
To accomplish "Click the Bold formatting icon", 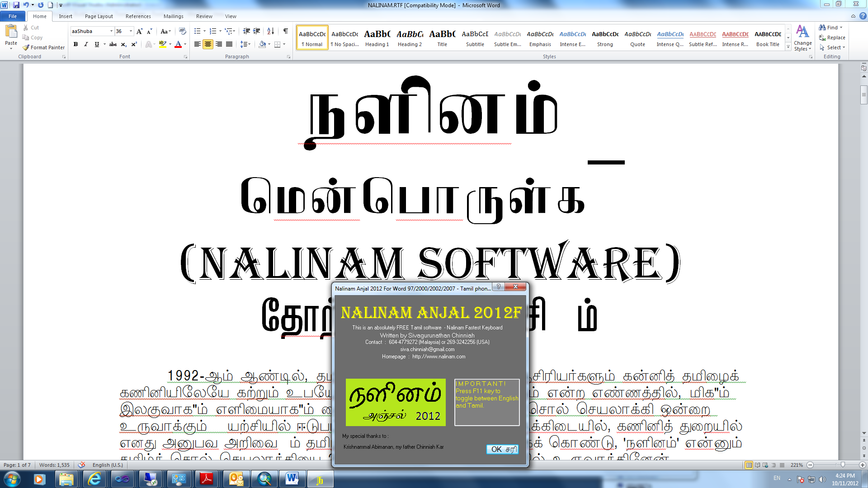I will click(75, 44).
